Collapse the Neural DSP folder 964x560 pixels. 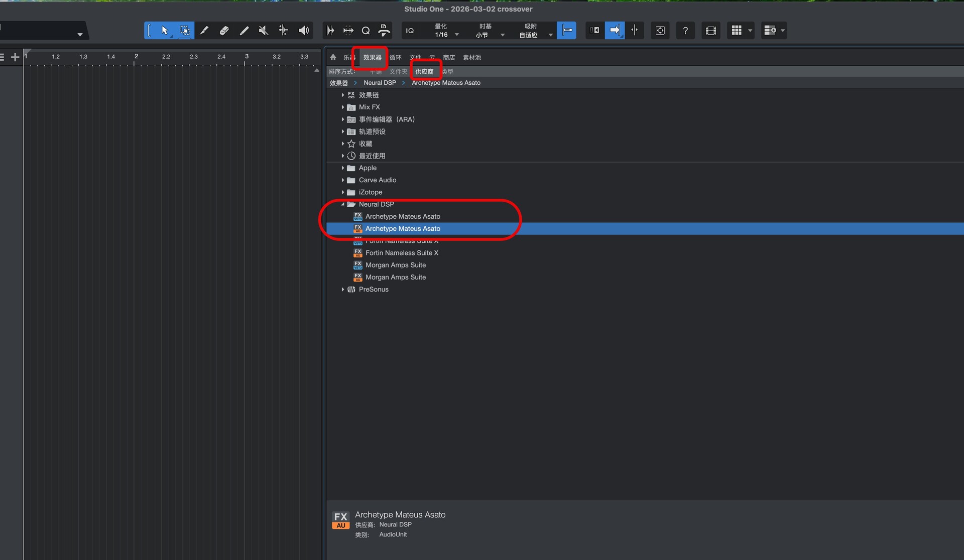[x=343, y=204]
